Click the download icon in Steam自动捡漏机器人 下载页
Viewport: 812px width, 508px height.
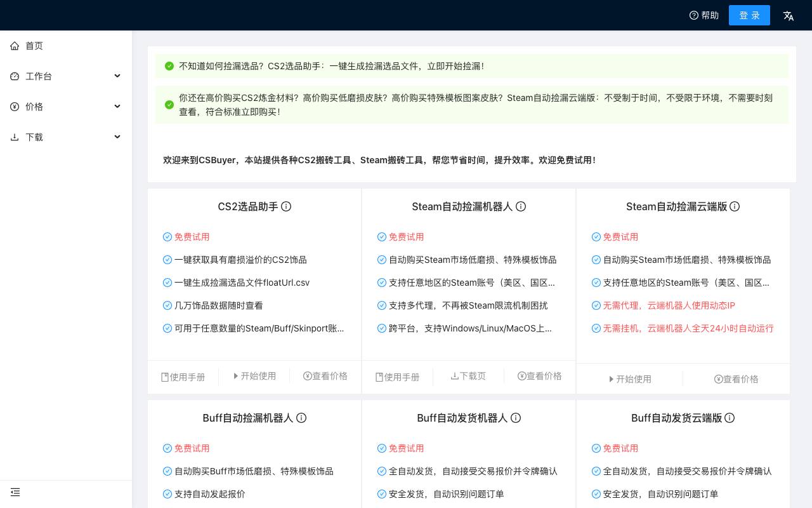[x=455, y=376]
